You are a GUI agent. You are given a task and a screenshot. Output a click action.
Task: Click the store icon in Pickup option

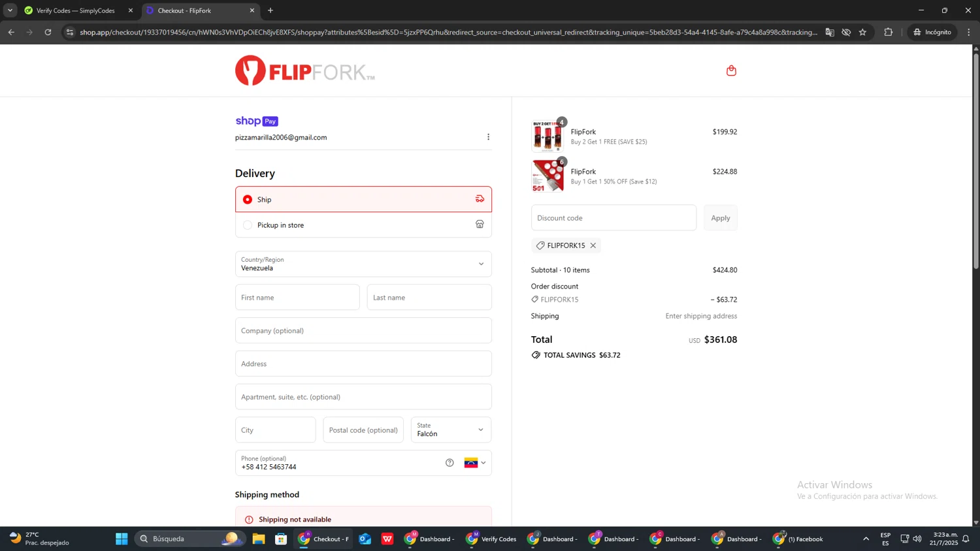point(480,225)
